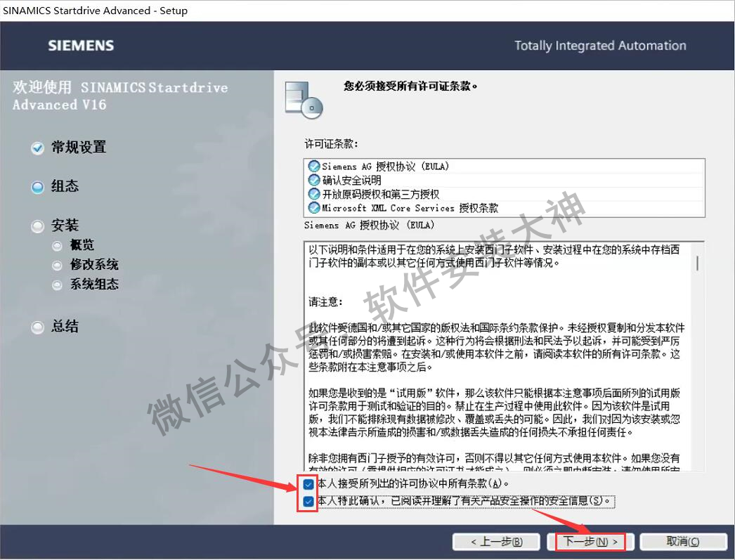Click grey status bullet next to 总结
The width and height of the screenshot is (735, 560).
[x=37, y=327]
